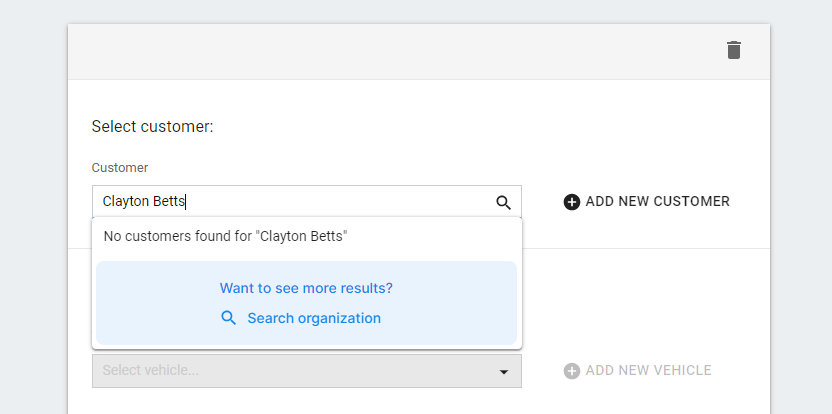Click the ADD NEW VEHICLE button label

point(648,370)
